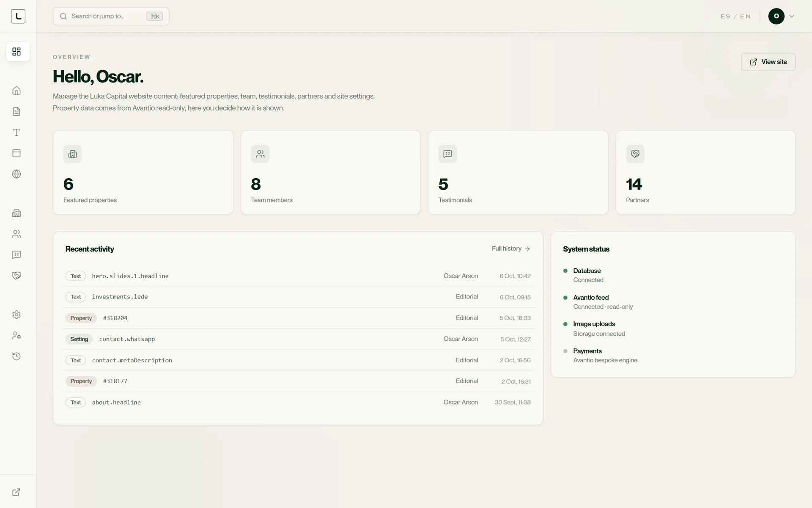This screenshot has height=508, width=812.
Task: Open the Testimonials card
Action: (518, 172)
